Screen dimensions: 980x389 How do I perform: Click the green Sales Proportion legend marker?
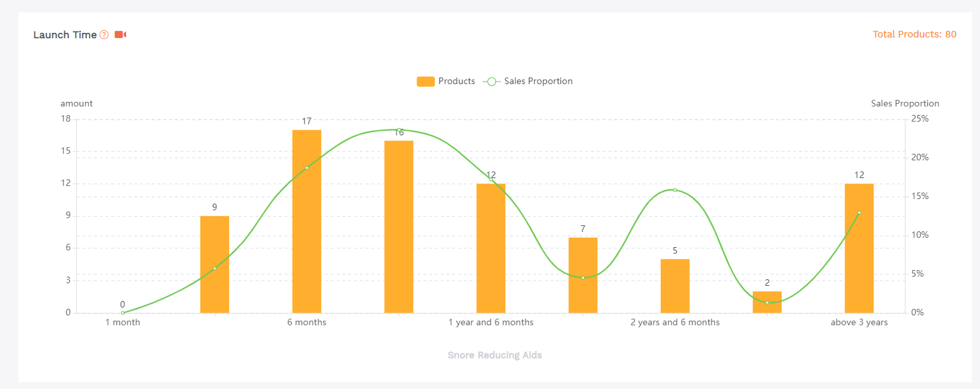click(x=491, y=81)
